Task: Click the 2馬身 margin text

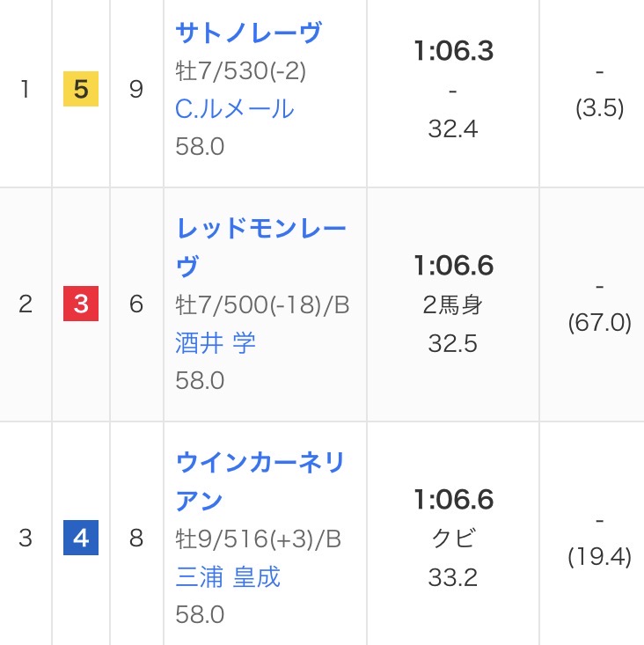Action: (x=453, y=304)
